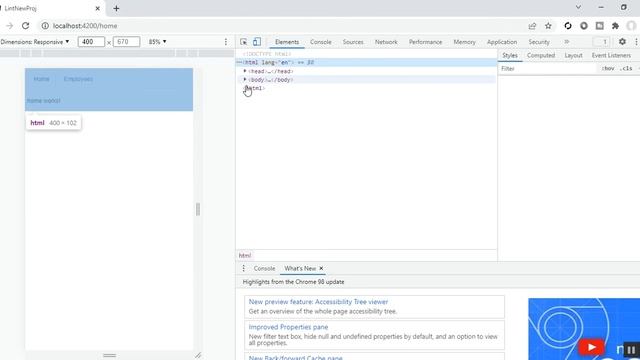Open drawer more tools three-dot menu
Viewport: 640px width, 360px height.
click(x=243, y=268)
